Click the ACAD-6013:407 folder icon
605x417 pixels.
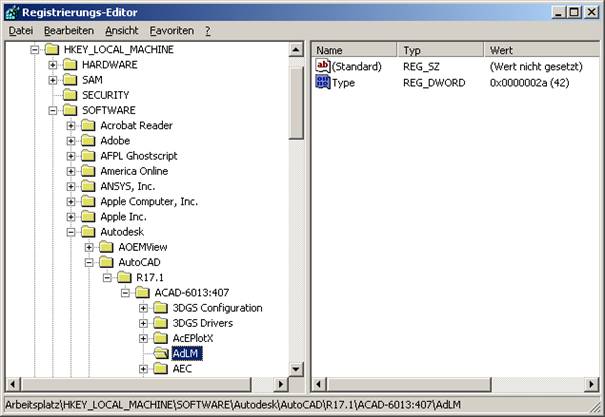click(142, 293)
